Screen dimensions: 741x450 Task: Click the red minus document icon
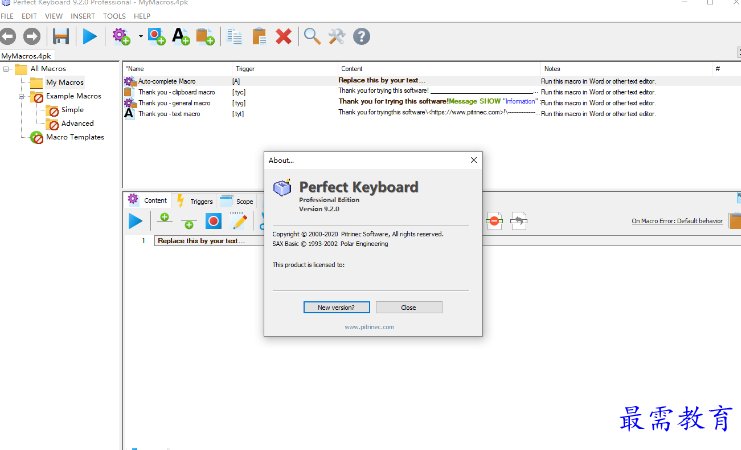[494, 221]
